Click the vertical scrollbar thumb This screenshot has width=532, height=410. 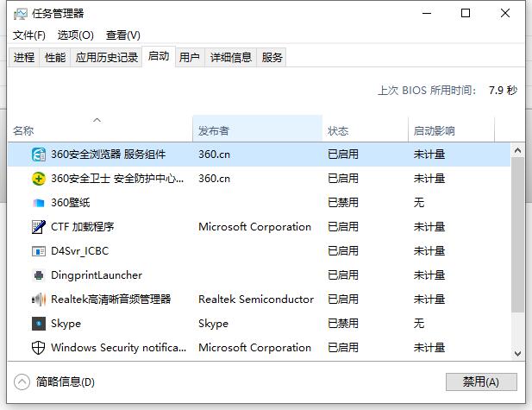click(x=517, y=235)
